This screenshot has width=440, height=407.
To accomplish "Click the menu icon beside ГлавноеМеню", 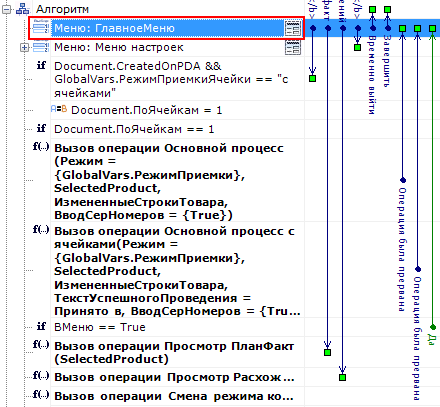I will tap(41, 28).
